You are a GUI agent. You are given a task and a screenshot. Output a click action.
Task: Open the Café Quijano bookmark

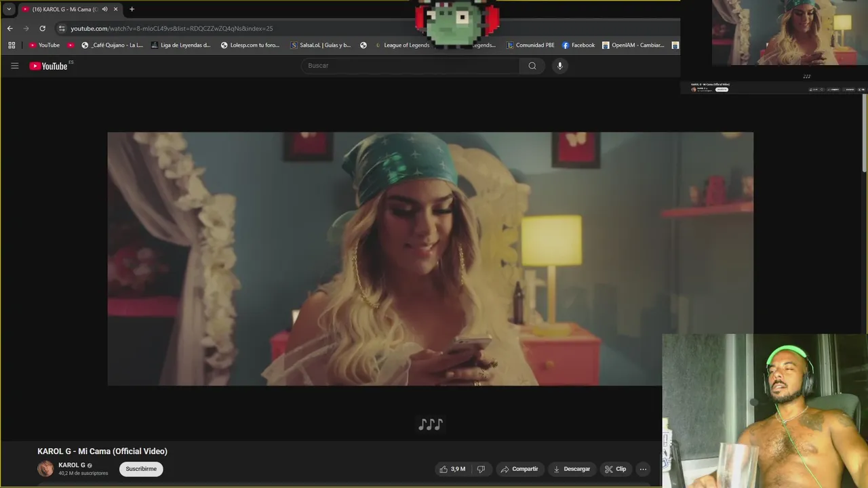[x=112, y=45]
